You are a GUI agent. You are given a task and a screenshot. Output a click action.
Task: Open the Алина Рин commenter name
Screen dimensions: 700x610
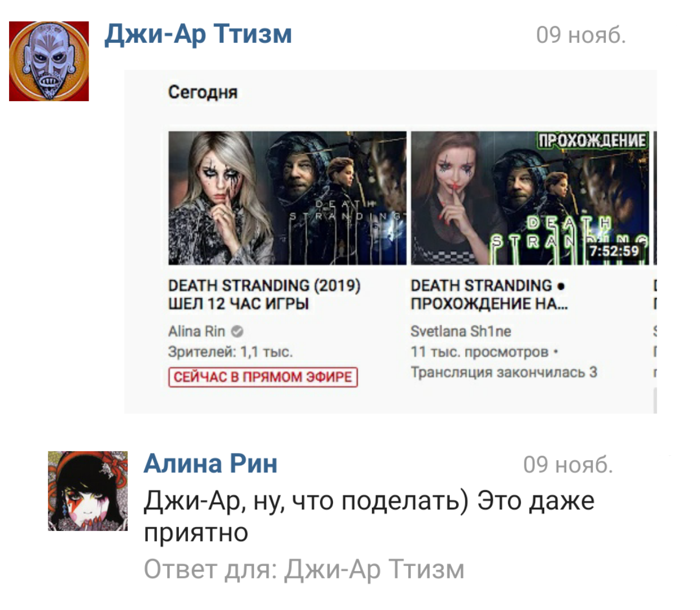pyautogui.click(x=211, y=464)
